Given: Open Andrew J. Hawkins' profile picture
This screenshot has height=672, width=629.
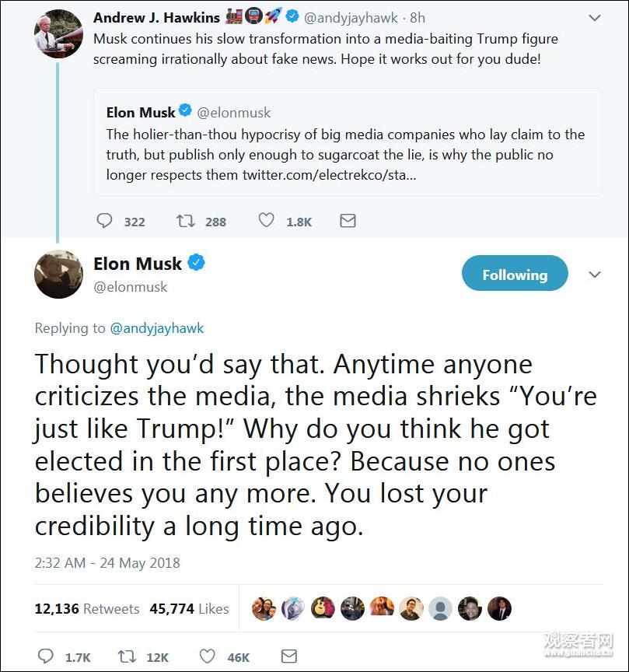Looking at the screenshot, I should [58, 35].
